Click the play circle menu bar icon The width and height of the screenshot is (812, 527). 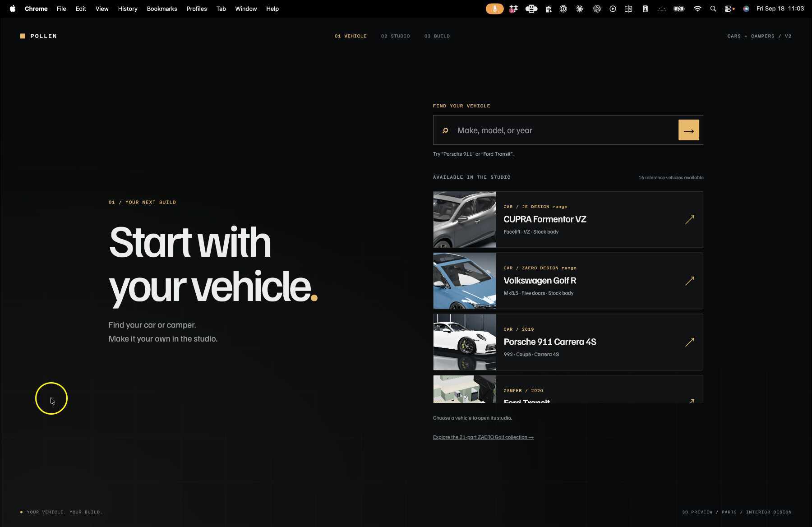(x=613, y=9)
